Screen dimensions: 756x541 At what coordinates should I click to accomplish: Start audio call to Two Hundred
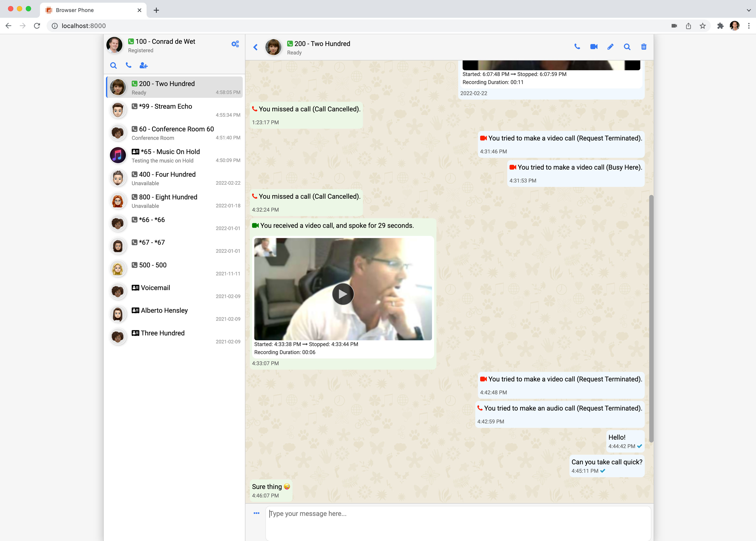tap(577, 47)
